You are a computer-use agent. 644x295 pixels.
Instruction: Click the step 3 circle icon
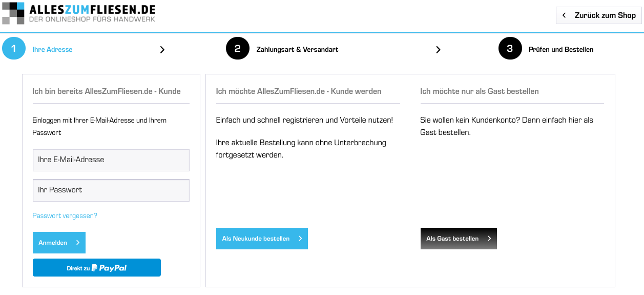click(510, 49)
